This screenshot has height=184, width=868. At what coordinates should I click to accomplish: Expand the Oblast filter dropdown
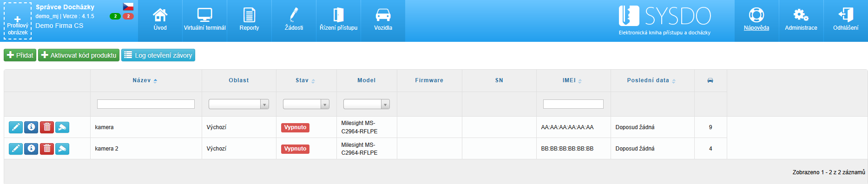pyautogui.click(x=239, y=104)
